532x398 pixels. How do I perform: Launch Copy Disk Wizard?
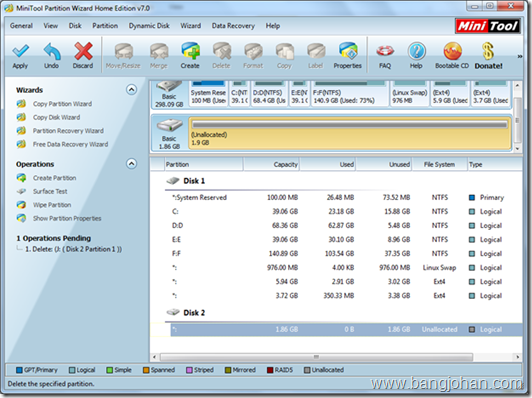pos(57,117)
